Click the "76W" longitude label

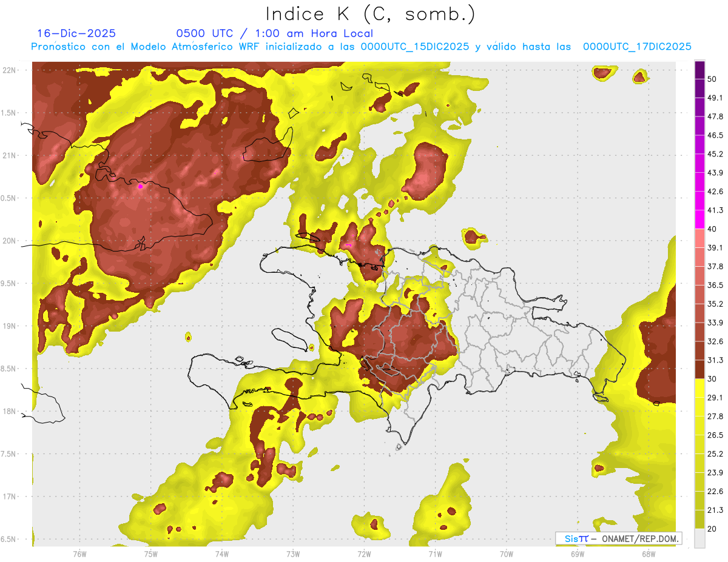pos(79,554)
